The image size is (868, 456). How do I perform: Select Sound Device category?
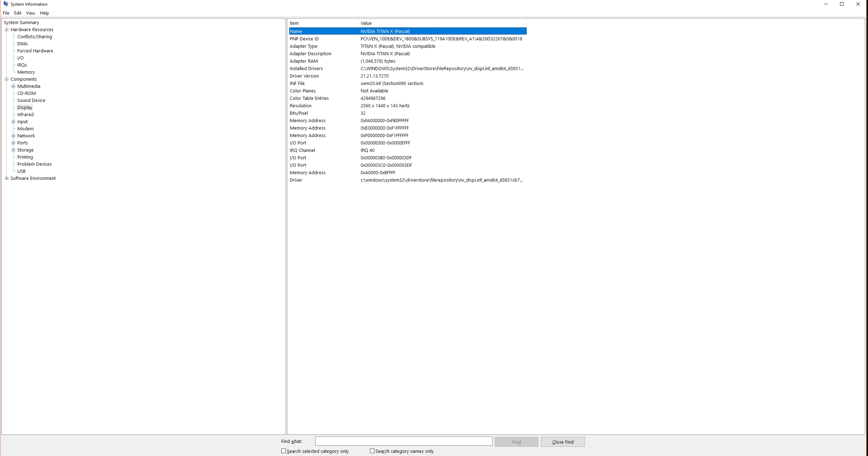31,101
